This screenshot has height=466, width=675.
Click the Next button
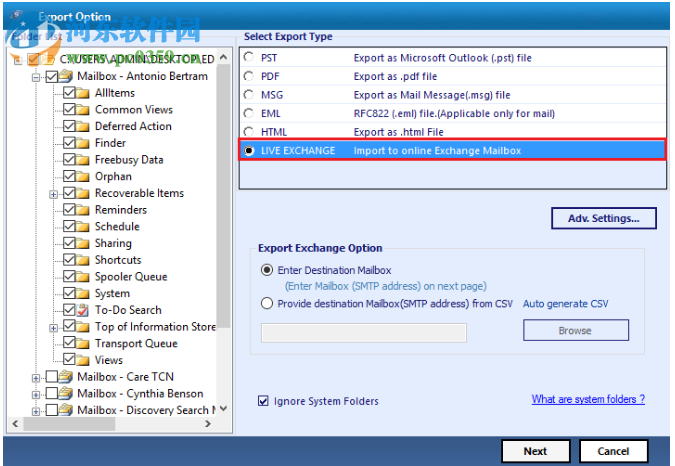coord(536,451)
